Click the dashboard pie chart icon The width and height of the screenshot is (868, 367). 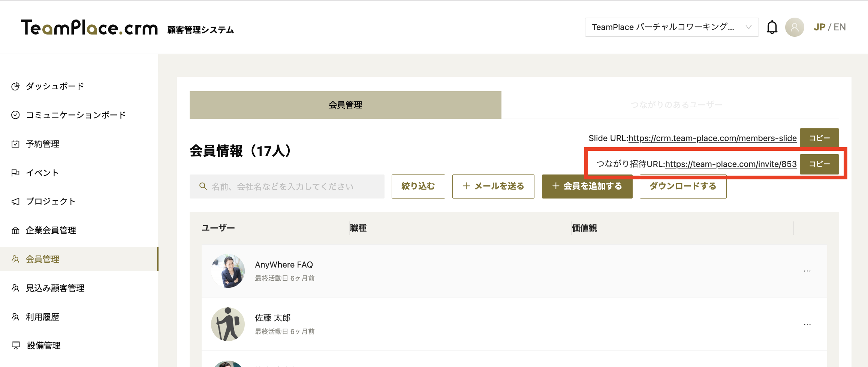[15, 86]
